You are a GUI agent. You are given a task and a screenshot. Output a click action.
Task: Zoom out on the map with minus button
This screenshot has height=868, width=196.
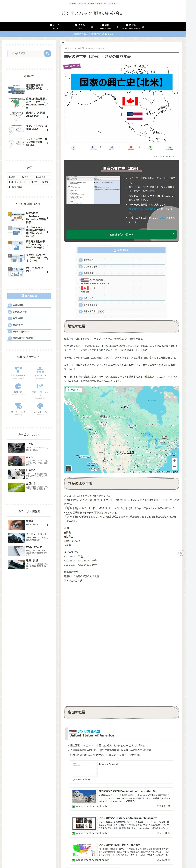(x=174, y=467)
